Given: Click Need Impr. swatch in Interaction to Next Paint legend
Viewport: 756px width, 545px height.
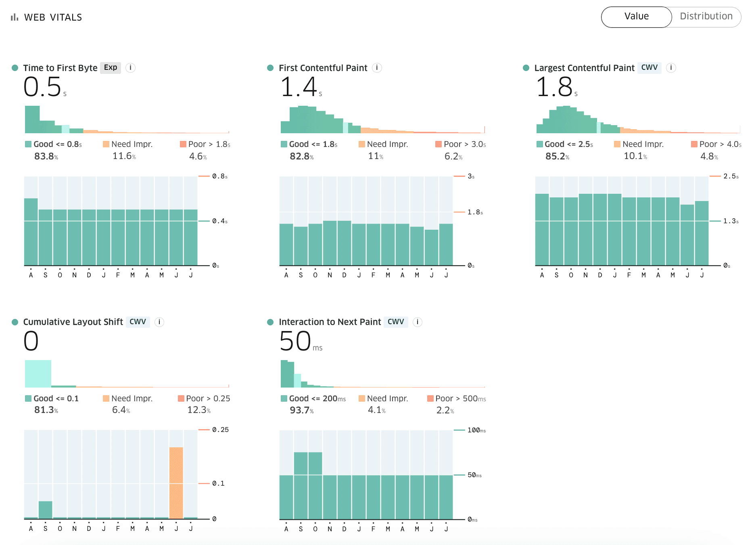Looking at the screenshot, I should [362, 398].
